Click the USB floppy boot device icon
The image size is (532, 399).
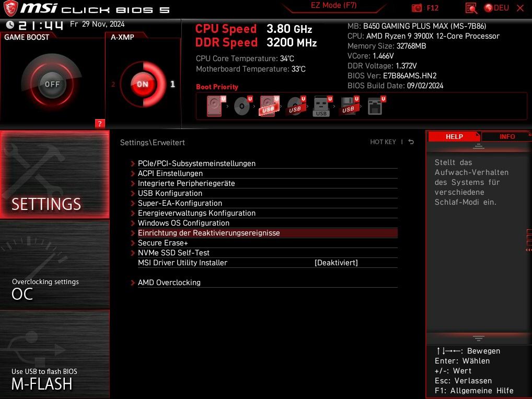[x=349, y=106]
